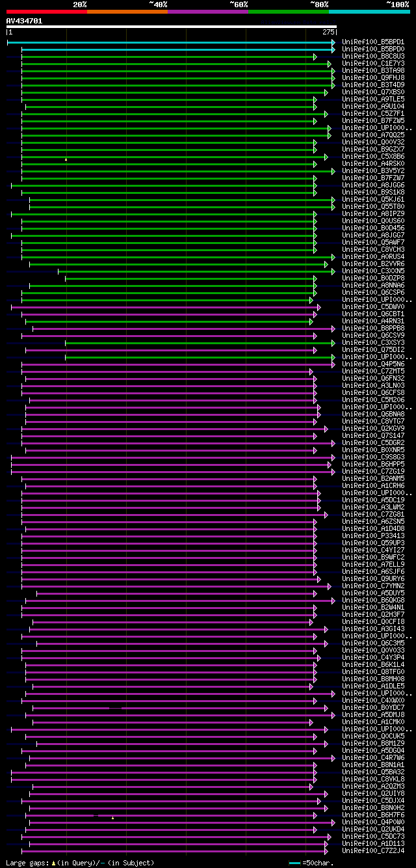The image size is (416, 868).
Task: Select the UniRef100_C8VCH3 label
Action: [x=373, y=250]
